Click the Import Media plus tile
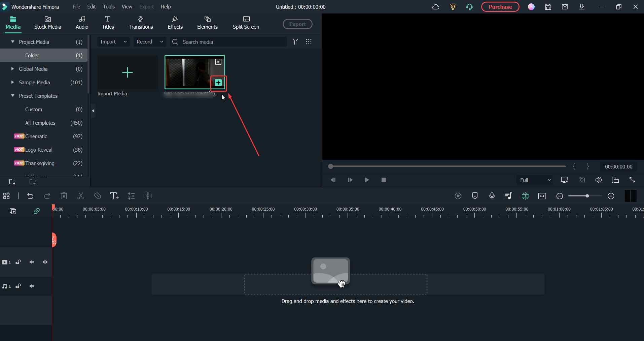The image size is (644, 341). pyautogui.click(x=128, y=72)
